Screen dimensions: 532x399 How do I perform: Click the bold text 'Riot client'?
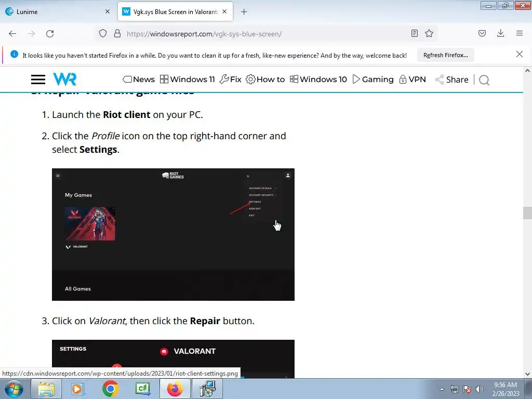click(x=127, y=115)
